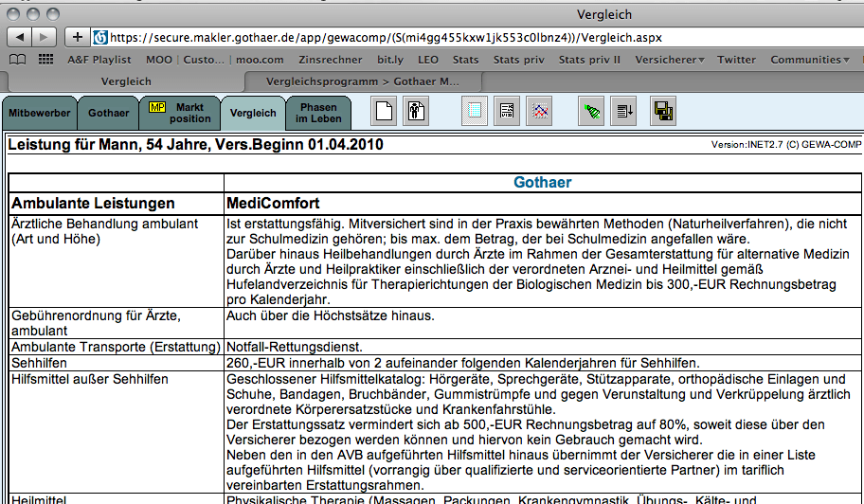Switch to the Marktposition tab
The height and width of the screenshot is (504, 864).
pos(180,113)
